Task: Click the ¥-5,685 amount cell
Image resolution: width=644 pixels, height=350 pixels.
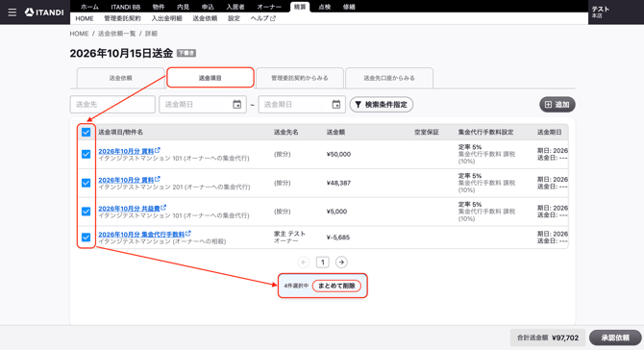Action: coord(338,237)
